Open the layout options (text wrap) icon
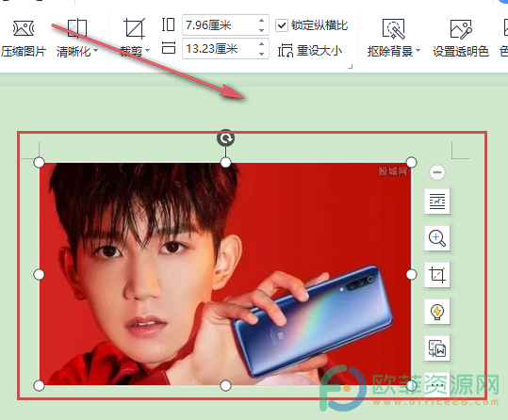This screenshot has width=508, height=420. [x=437, y=202]
